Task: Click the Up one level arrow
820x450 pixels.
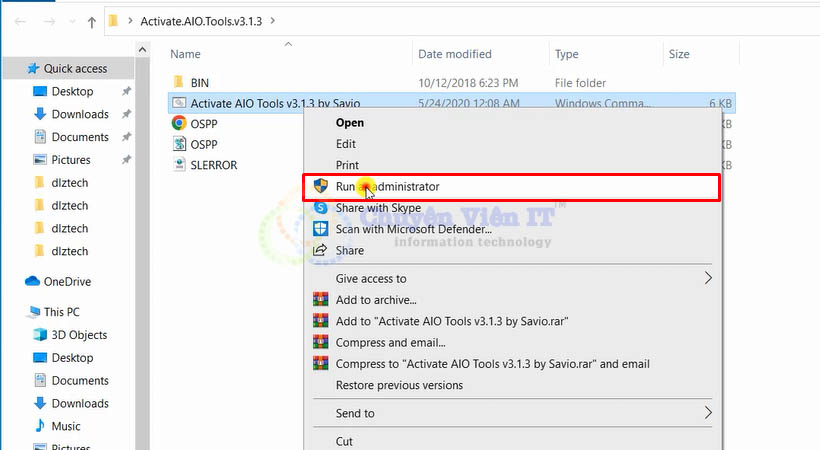Action: [x=92, y=20]
